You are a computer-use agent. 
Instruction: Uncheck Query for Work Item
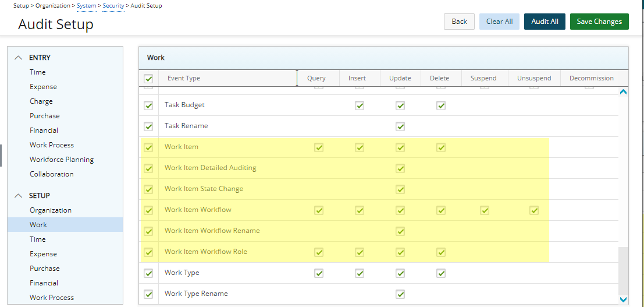(319, 147)
